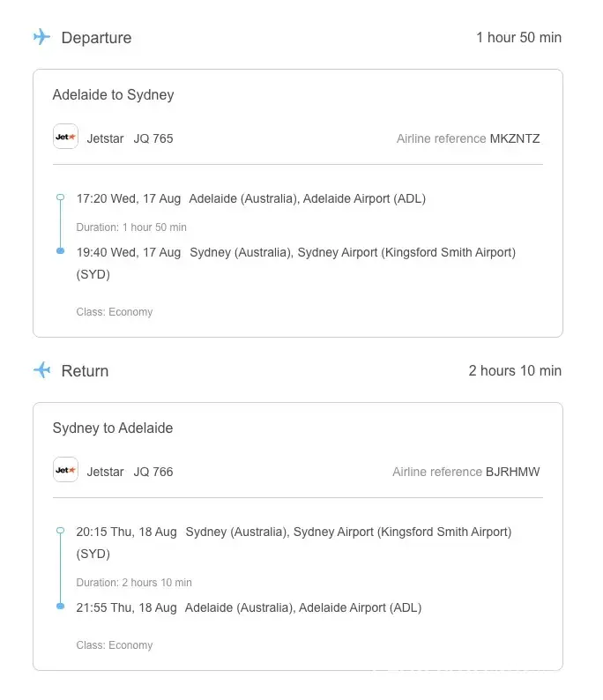This screenshot has width=603, height=700.
Task: Click the 21:55 Thu, 18 Aug arrival time
Action: pyautogui.click(x=127, y=607)
